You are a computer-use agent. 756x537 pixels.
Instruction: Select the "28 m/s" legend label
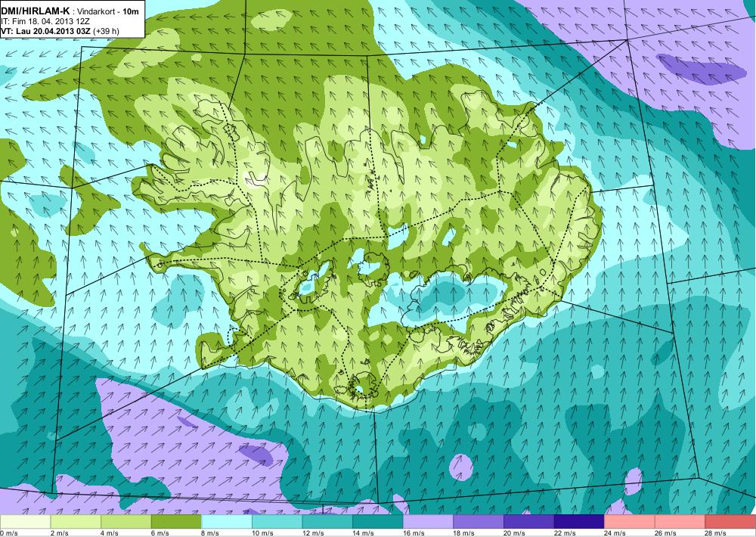tap(716, 533)
